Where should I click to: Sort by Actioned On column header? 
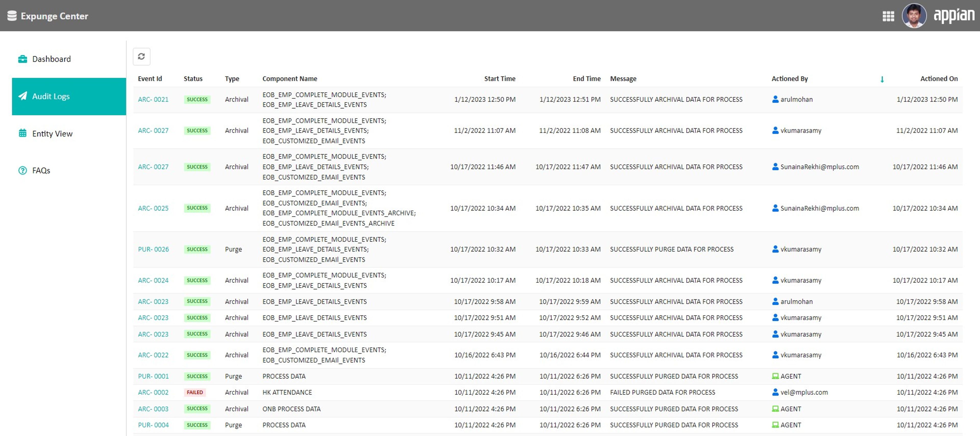939,79
